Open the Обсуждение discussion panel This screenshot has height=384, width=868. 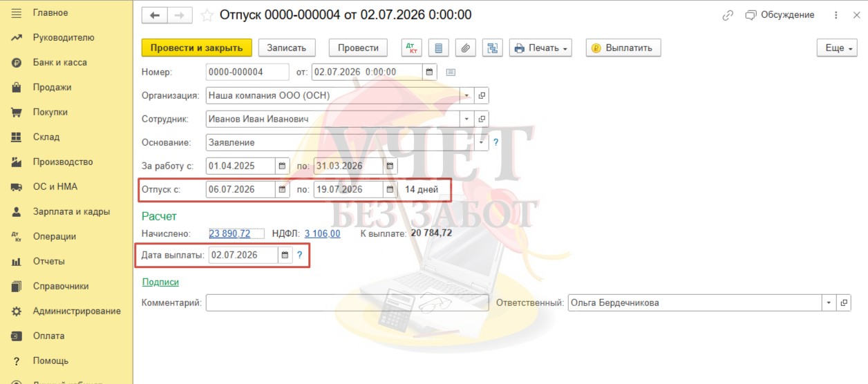(x=780, y=15)
